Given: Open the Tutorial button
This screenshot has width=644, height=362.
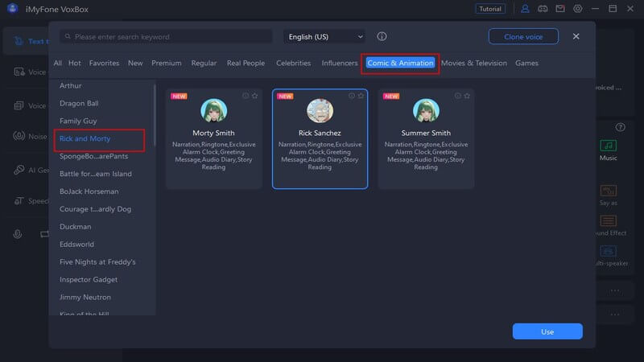Looking at the screenshot, I should coord(490,9).
